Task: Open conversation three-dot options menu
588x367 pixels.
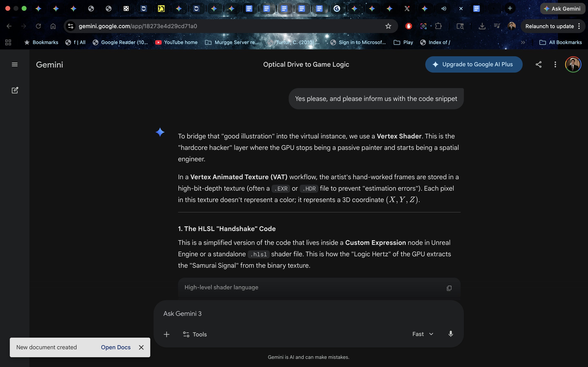Action: click(x=555, y=64)
